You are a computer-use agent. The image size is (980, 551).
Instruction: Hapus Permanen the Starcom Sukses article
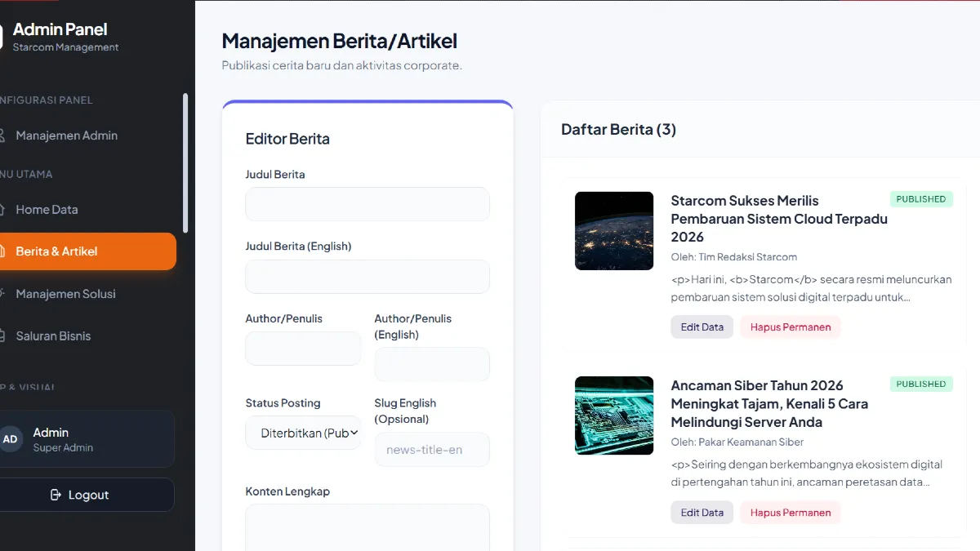coord(791,327)
